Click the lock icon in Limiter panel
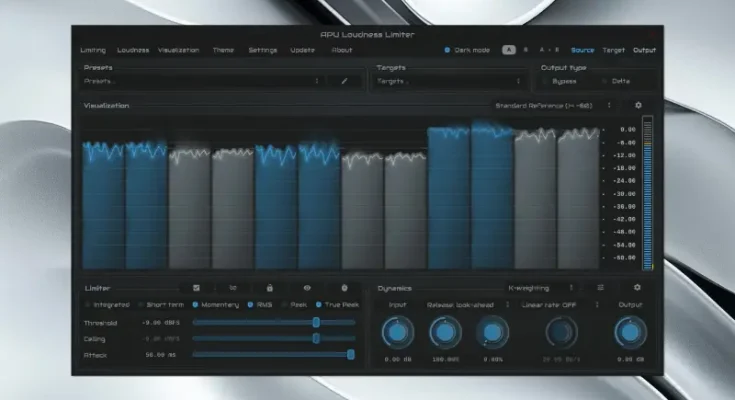This screenshot has height=400, width=735. point(269,287)
